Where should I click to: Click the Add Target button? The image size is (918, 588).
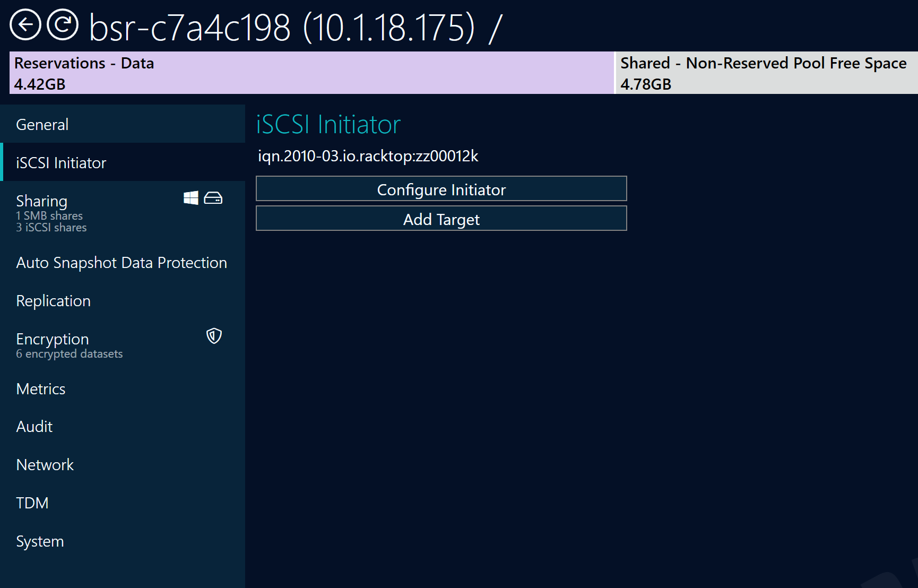pyautogui.click(x=441, y=219)
